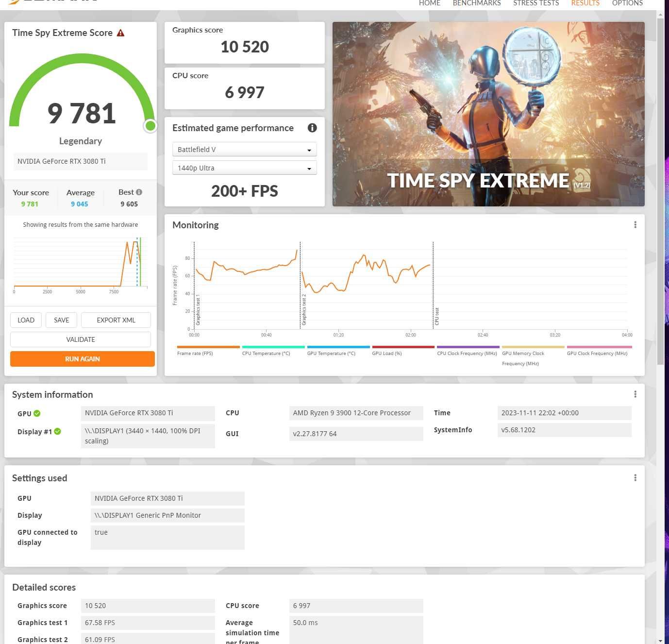This screenshot has height=644, width=669.
Task: Toggle the Frame rate (FPS) legend item
Action: [208, 351]
